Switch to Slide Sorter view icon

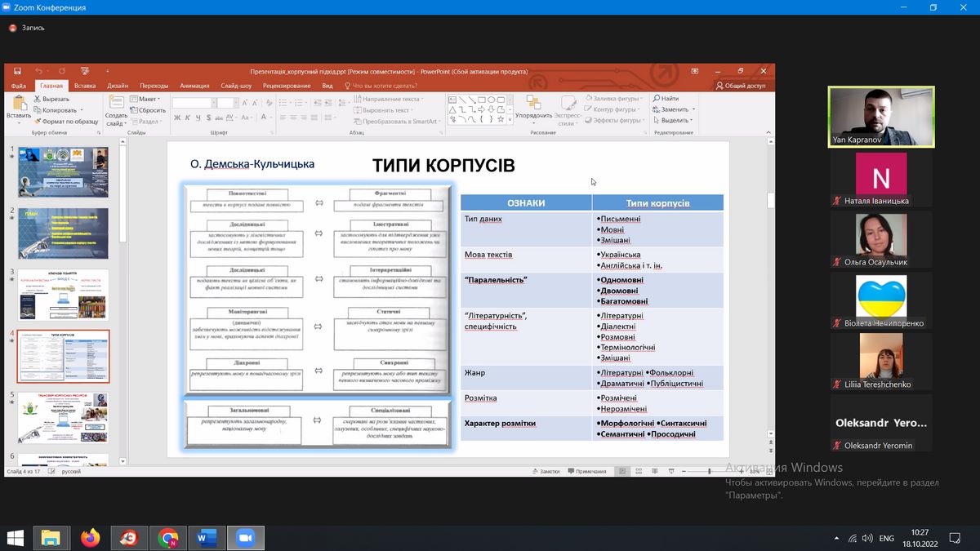tap(637, 472)
